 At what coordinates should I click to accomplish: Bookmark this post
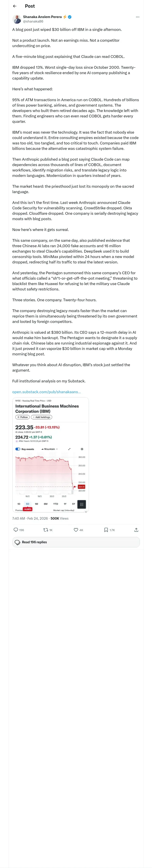106,530
